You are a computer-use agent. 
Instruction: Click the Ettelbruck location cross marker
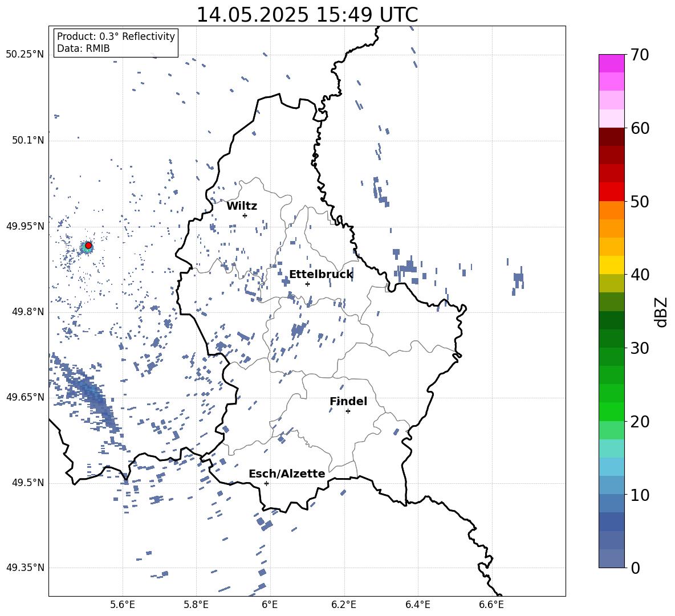307,284
